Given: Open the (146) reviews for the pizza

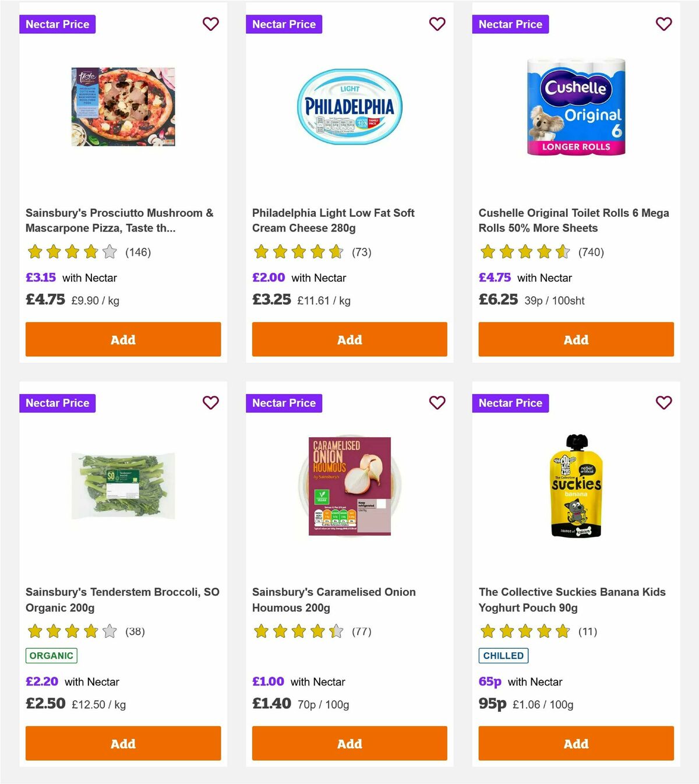Looking at the screenshot, I should tap(139, 252).
